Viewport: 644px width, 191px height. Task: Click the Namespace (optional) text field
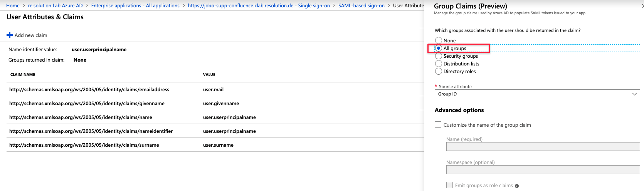tap(543, 169)
